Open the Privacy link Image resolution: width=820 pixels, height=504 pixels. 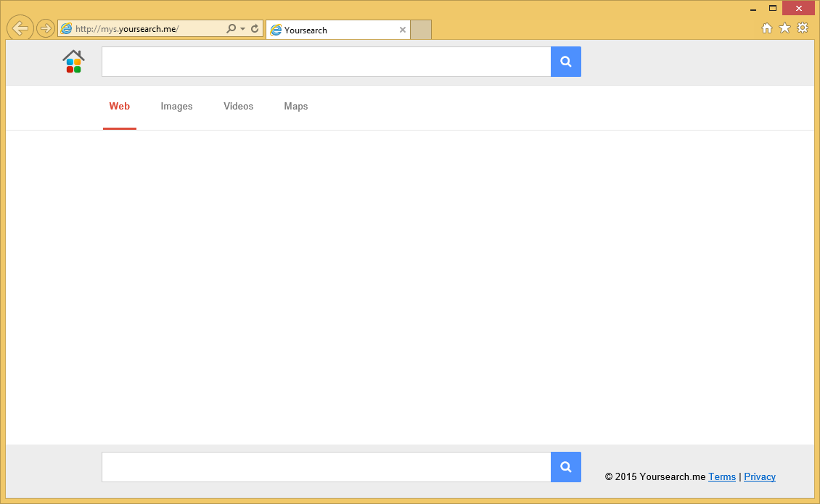(x=759, y=477)
